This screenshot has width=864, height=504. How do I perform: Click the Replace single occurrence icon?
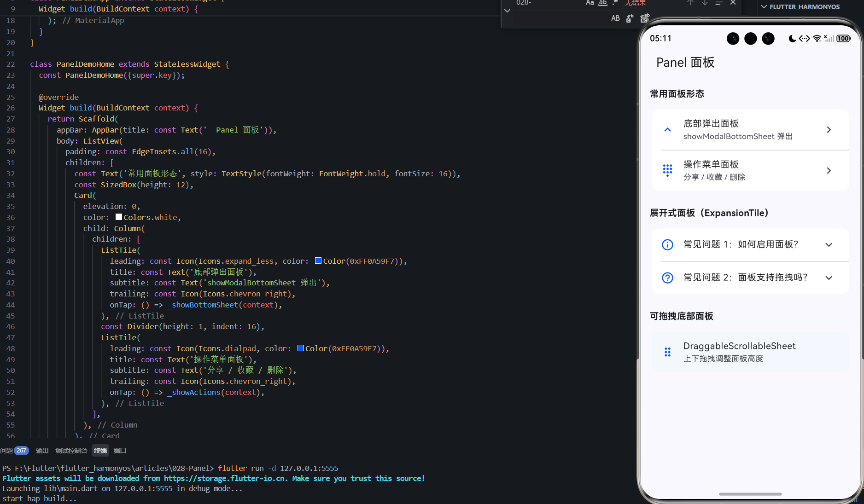click(x=630, y=18)
